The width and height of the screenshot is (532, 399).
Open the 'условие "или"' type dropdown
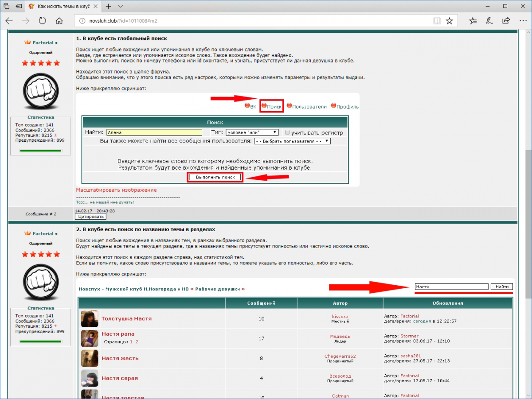pyautogui.click(x=252, y=132)
